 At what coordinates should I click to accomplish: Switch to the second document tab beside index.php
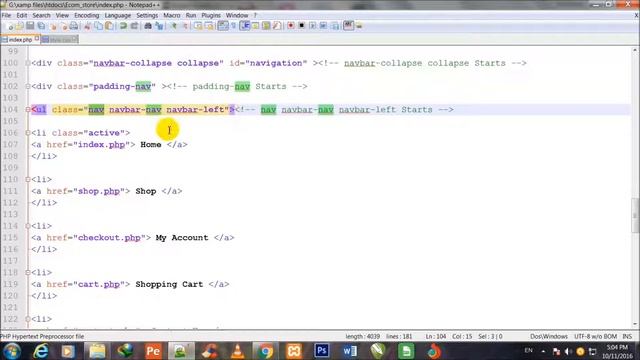(x=59, y=40)
